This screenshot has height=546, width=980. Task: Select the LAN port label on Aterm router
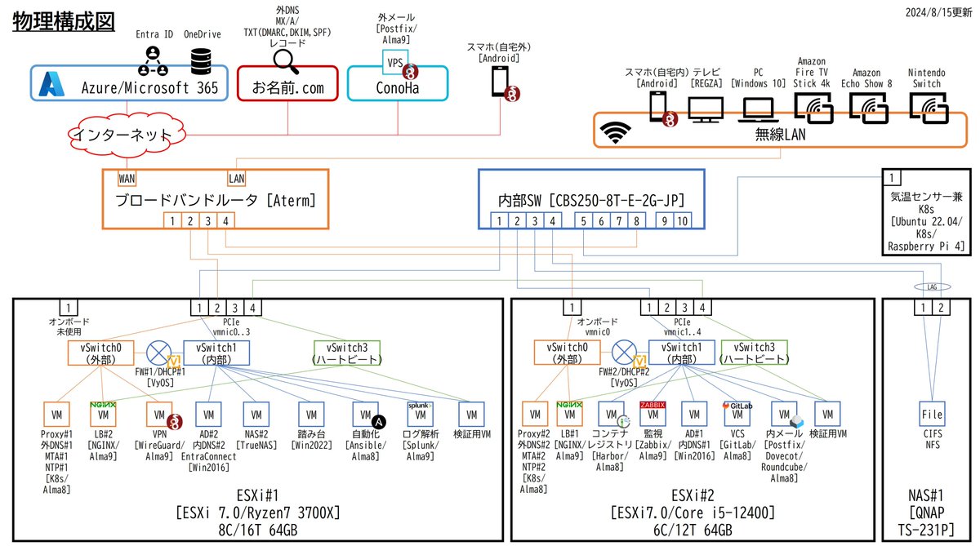236,179
